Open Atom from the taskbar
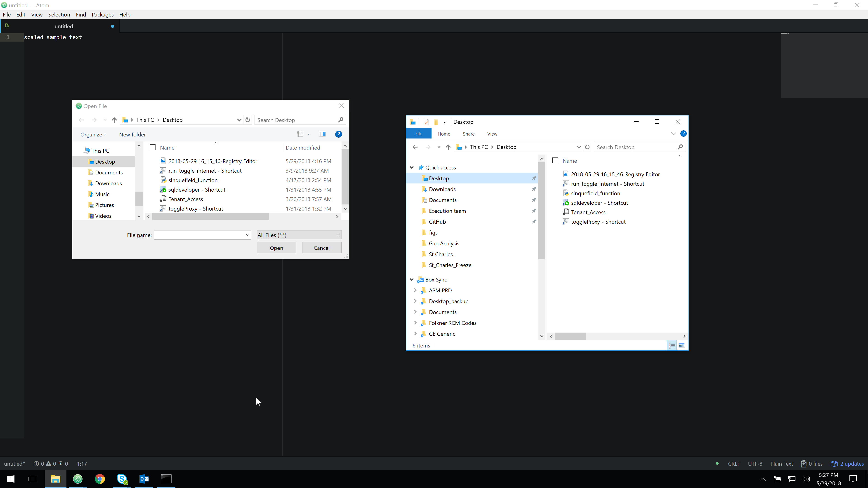This screenshot has width=868, height=488. click(x=78, y=479)
